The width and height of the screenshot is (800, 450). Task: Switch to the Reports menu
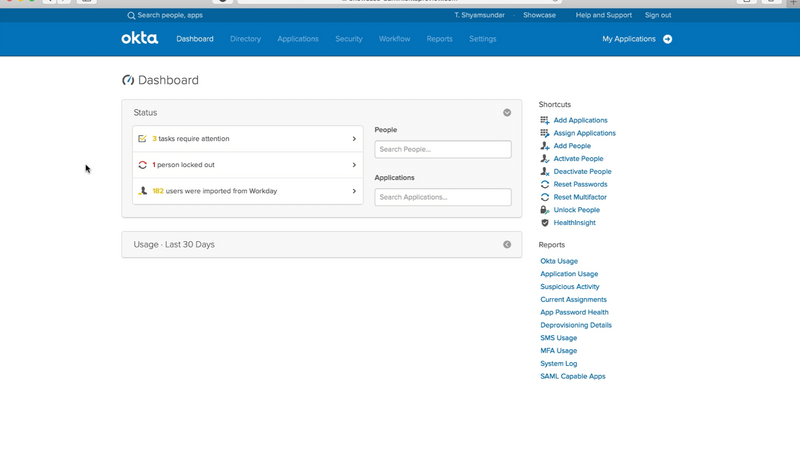[x=439, y=39]
